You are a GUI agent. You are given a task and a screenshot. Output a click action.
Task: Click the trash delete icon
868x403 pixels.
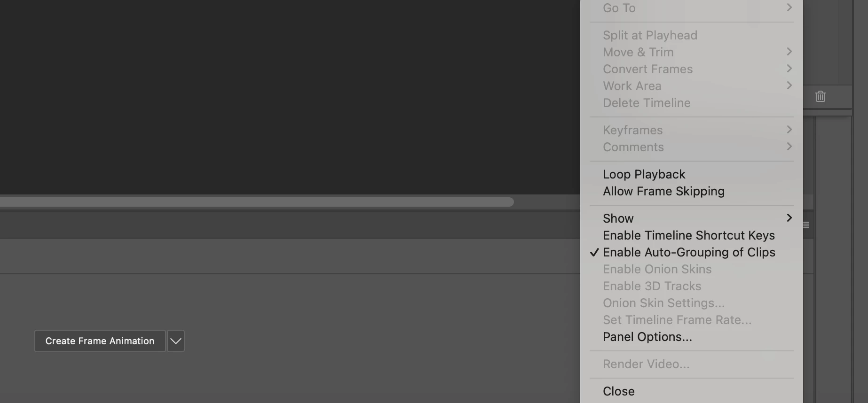(x=821, y=96)
